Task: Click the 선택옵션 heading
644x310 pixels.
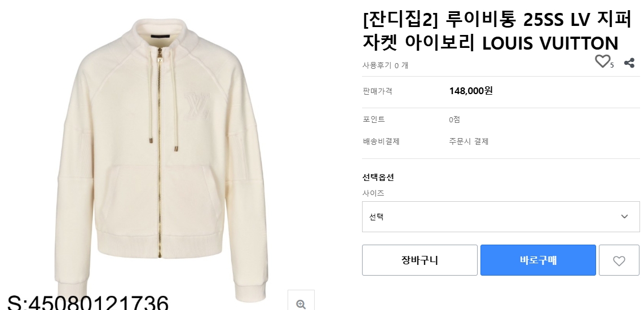Action: (x=378, y=177)
